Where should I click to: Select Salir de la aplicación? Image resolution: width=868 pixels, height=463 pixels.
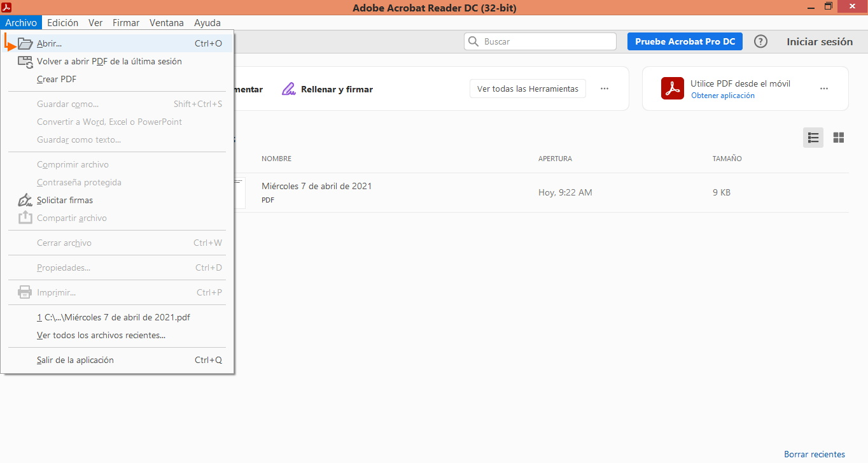click(x=118, y=360)
